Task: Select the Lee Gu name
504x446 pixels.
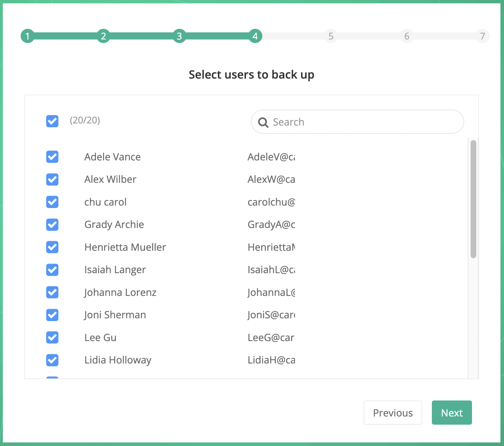Action: point(100,338)
